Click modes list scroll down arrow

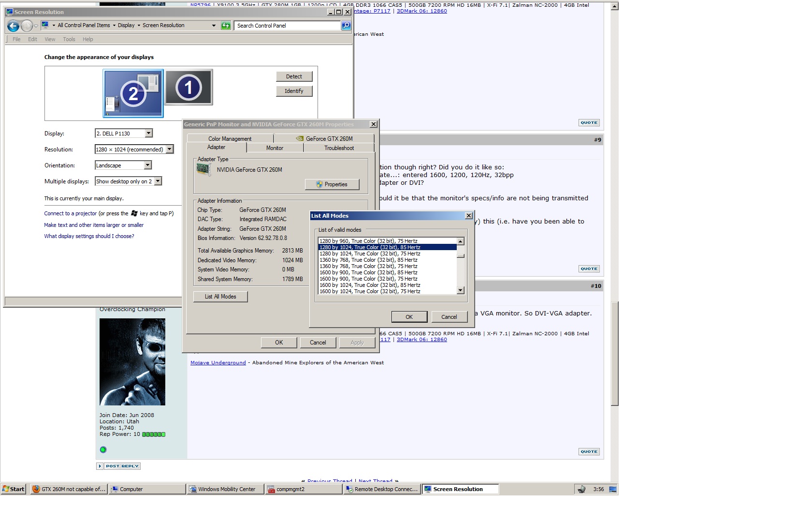click(461, 290)
